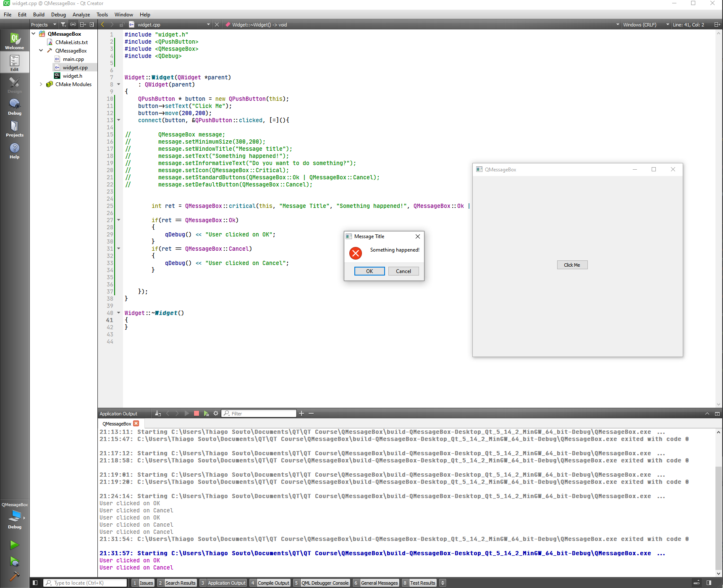The width and height of the screenshot is (723, 588).
Task: Zoom out the Application Output text
Action: point(311,414)
